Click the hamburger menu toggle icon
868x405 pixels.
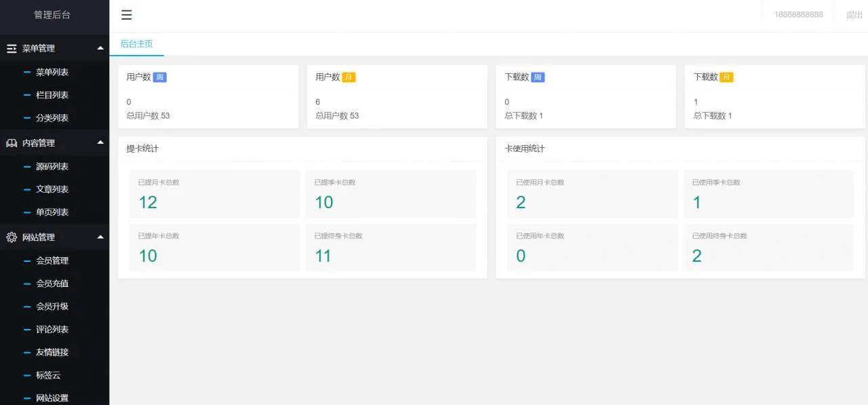coord(127,15)
